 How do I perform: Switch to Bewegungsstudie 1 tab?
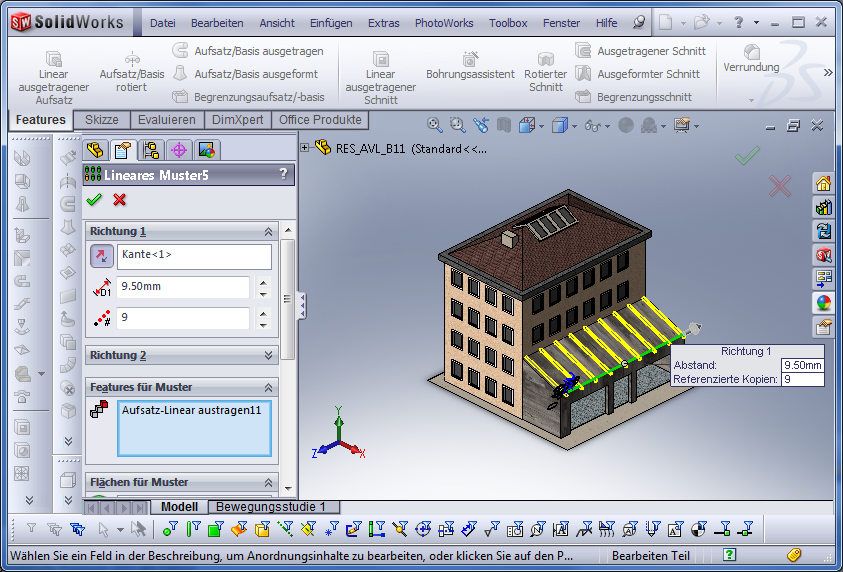pos(277,507)
